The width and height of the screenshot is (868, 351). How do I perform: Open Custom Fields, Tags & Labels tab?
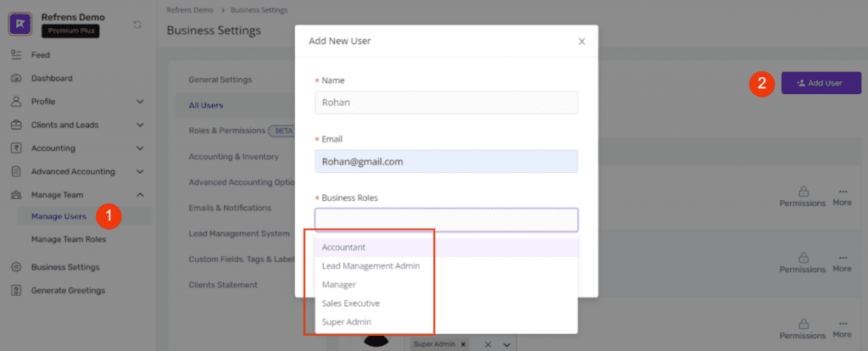242,259
